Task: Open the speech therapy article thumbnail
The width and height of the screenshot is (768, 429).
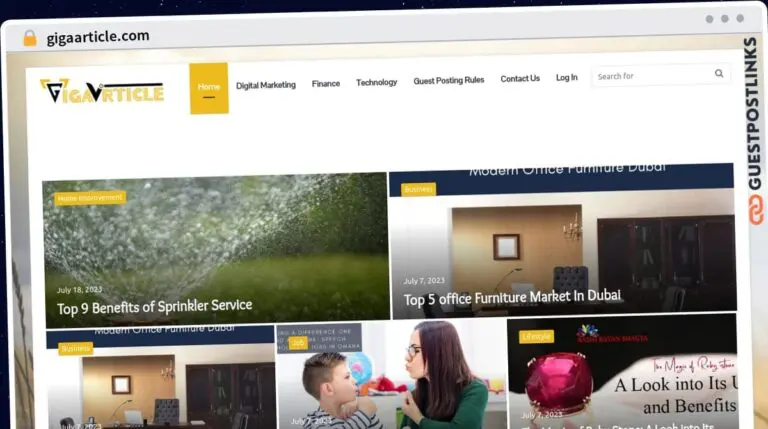Action: [391, 376]
